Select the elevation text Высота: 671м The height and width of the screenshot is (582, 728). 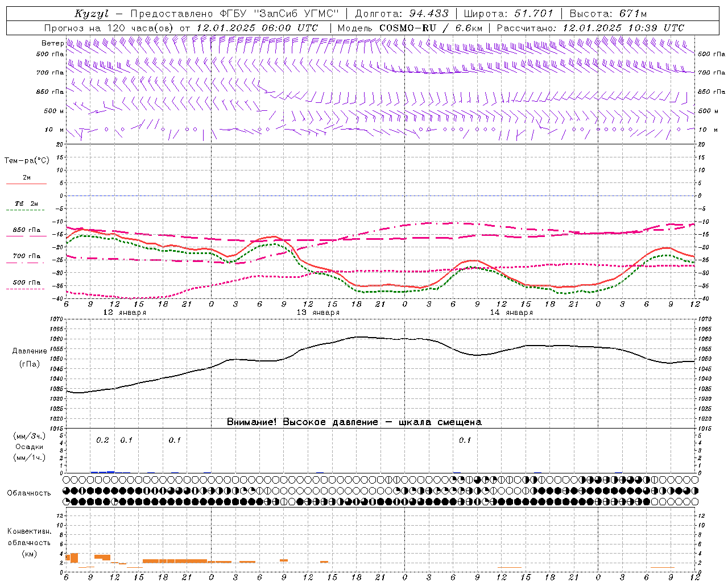[x=608, y=13]
